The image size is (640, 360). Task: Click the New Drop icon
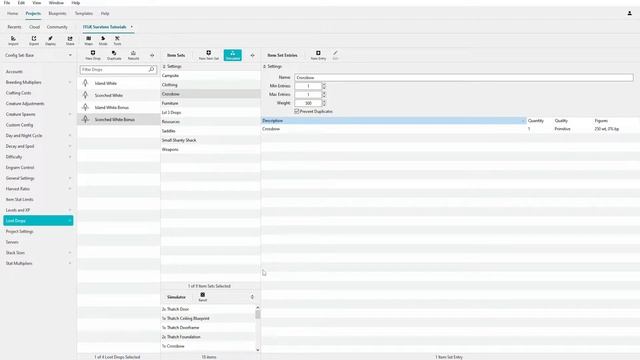tap(93, 55)
